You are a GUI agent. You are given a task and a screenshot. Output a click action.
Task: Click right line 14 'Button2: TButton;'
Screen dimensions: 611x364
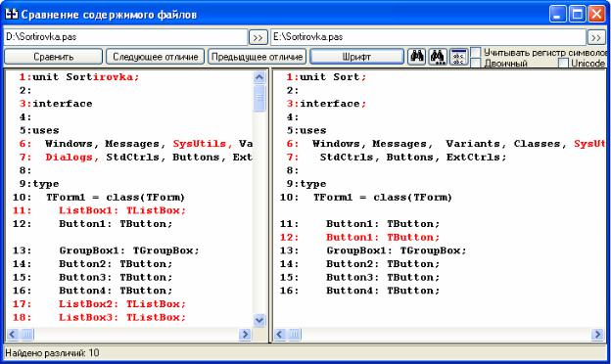pyautogui.click(x=383, y=264)
